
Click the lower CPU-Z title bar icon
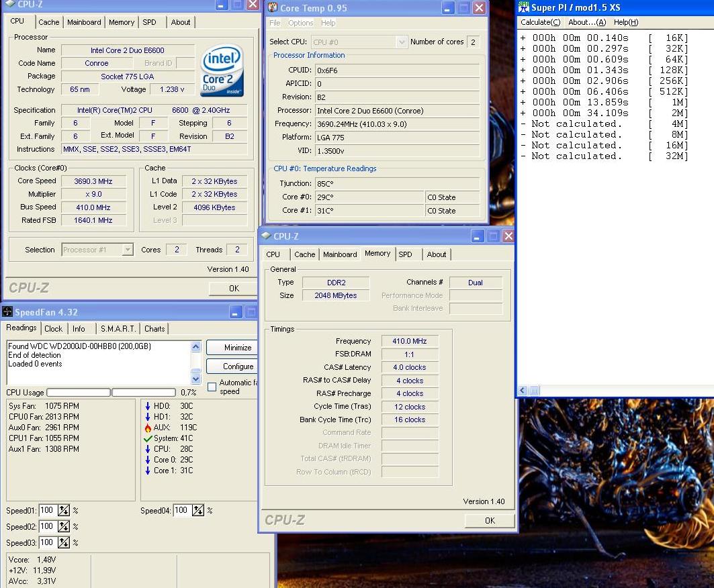click(266, 236)
